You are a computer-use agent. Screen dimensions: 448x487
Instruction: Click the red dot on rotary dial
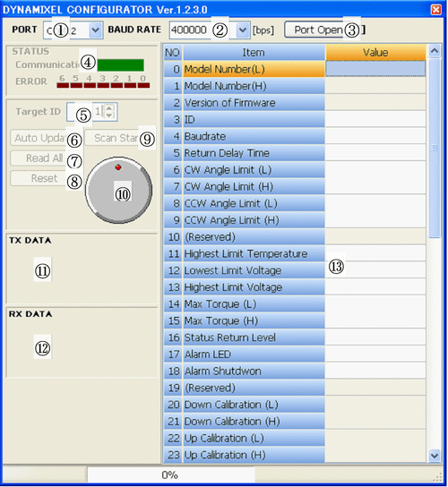pos(118,167)
